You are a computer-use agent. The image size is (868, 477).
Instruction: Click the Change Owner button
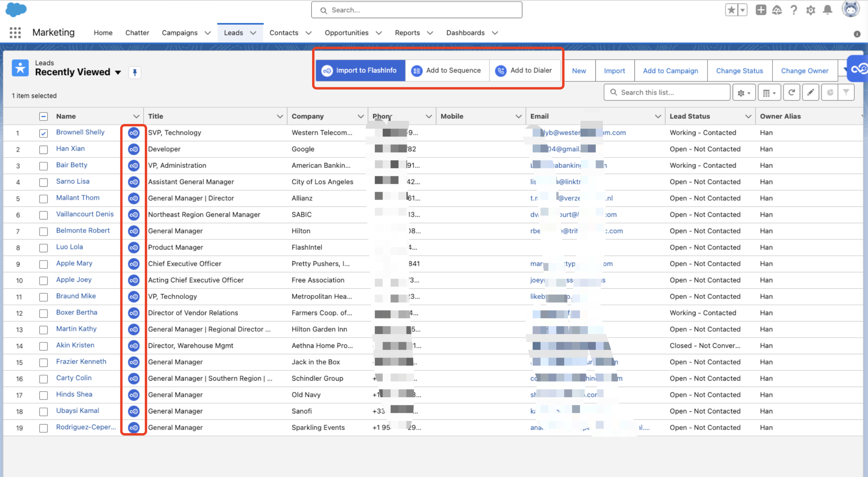tap(804, 71)
